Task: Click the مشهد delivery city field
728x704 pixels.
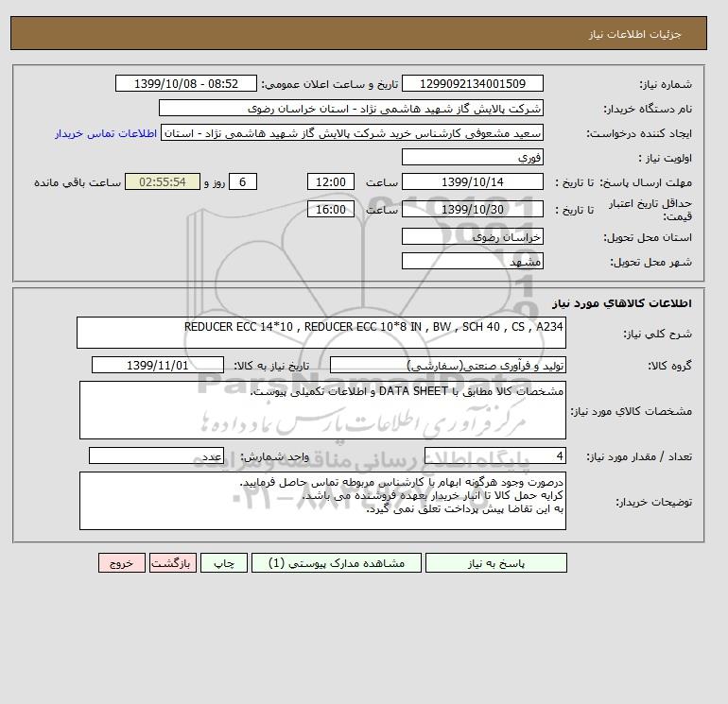Action: click(472, 261)
